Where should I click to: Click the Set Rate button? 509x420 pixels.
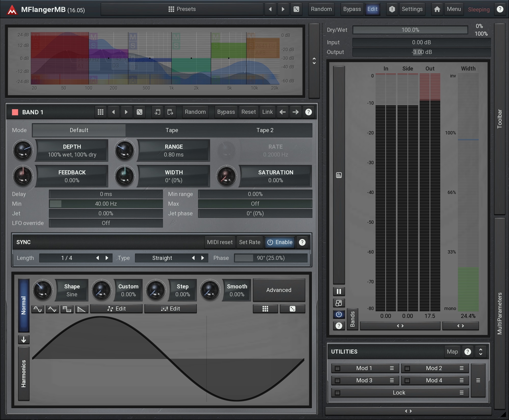[250, 242]
